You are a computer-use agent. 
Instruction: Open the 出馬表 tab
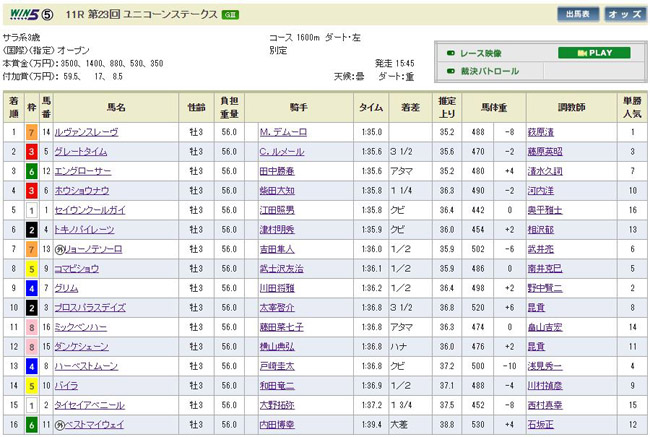(578, 14)
